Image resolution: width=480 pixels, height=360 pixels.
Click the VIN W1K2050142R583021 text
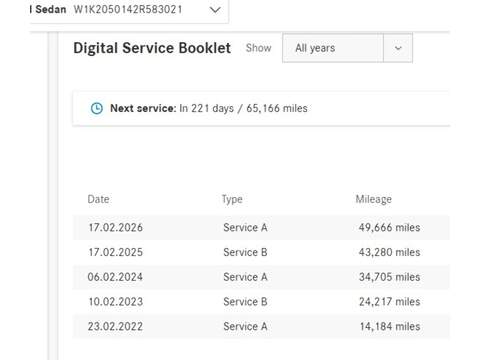(x=128, y=9)
